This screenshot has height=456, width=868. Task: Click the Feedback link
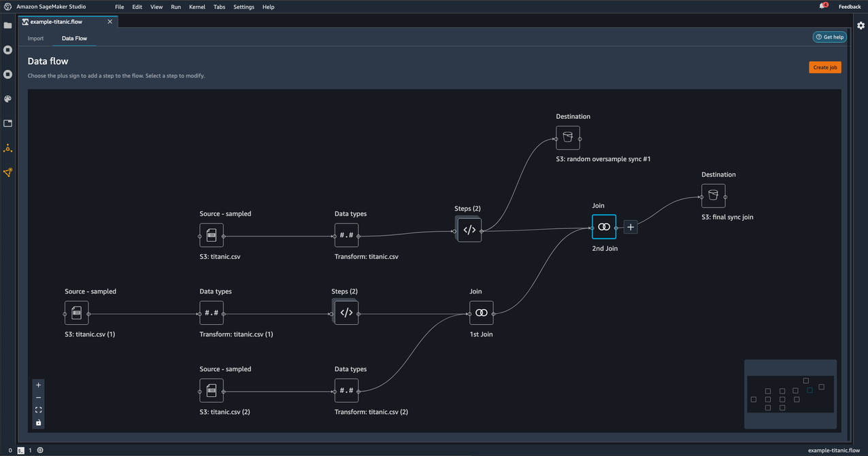click(850, 7)
